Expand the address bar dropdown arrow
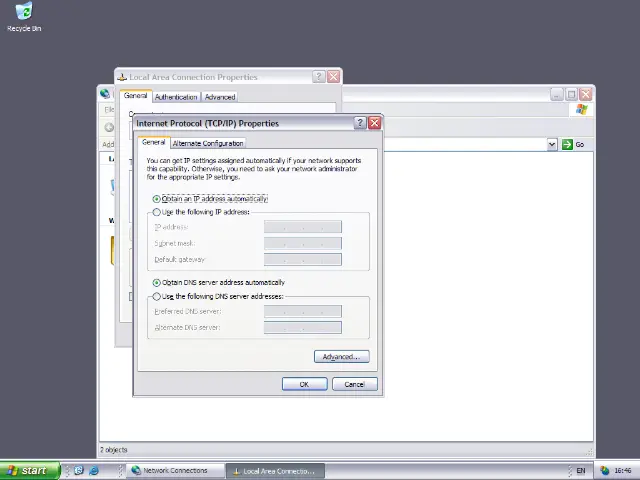This screenshot has width=640, height=480. coord(551,144)
